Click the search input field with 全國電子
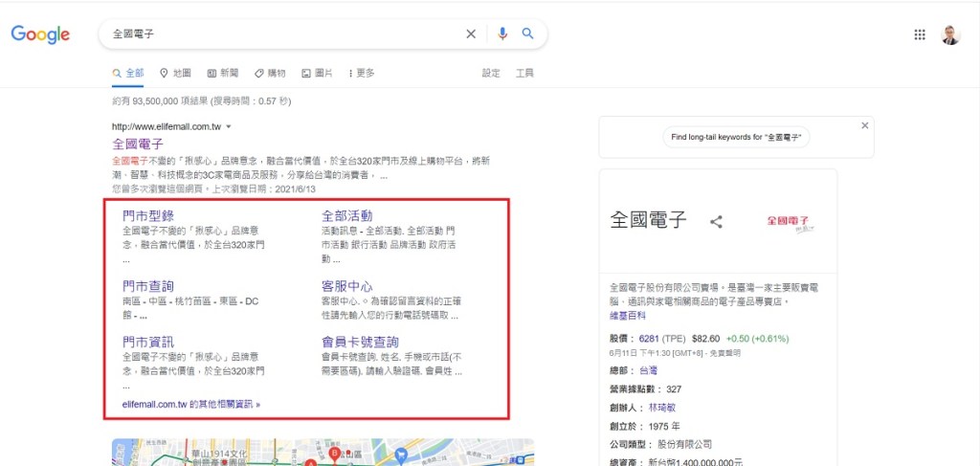The height and width of the screenshot is (466, 980). pos(284,33)
